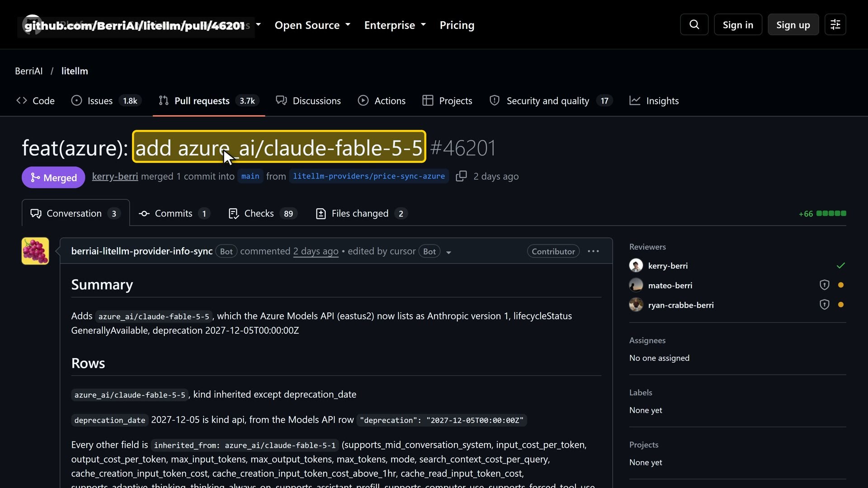Screen dimensions: 868x488
Task: Click ryan-crabbe-berri reviewer avatar
Action: pyautogui.click(x=636, y=305)
